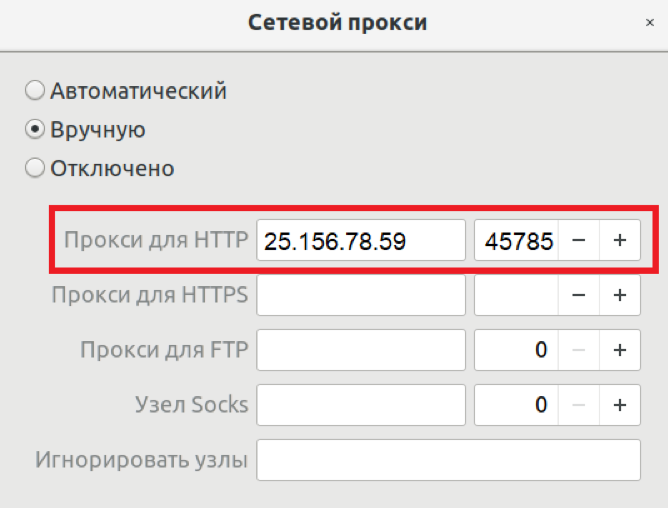Click the Игнорировать узлы text field
Viewport: 668px width, 508px height.
[449, 460]
